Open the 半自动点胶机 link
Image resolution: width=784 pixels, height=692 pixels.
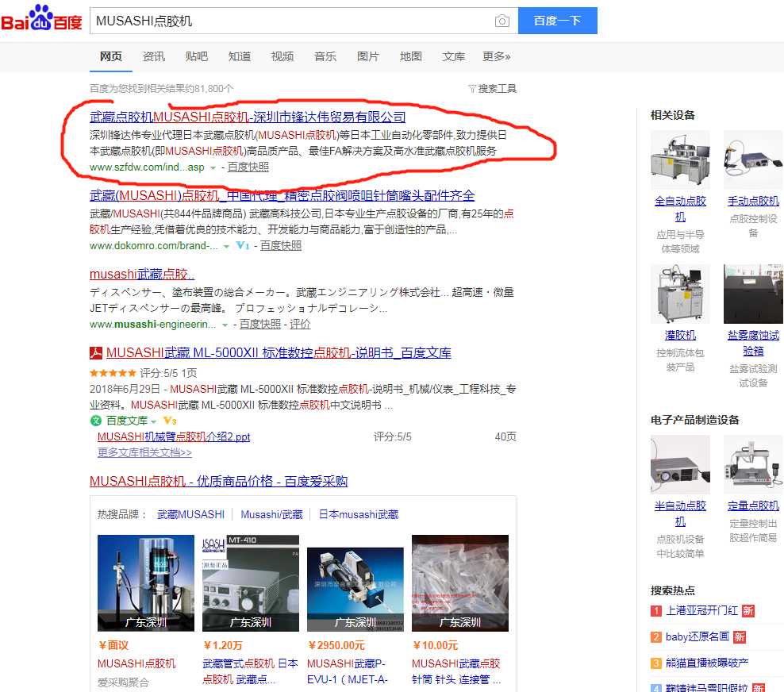click(x=681, y=514)
